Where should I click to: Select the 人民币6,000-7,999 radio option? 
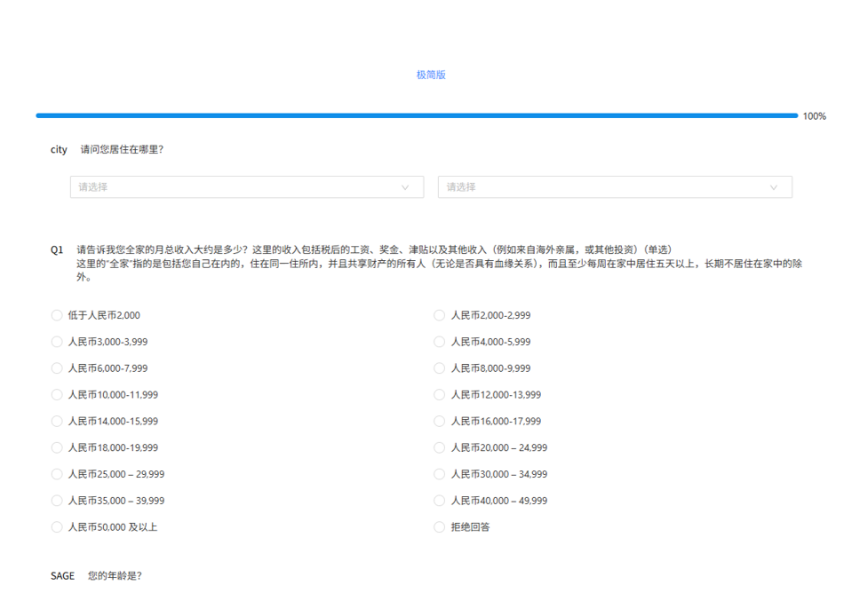pos(57,368)
